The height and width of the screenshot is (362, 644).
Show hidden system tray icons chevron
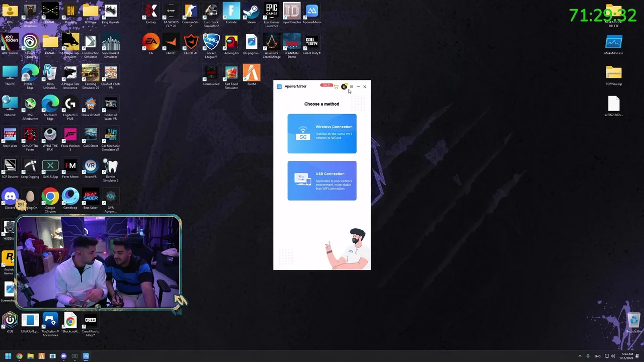point(580,356)
